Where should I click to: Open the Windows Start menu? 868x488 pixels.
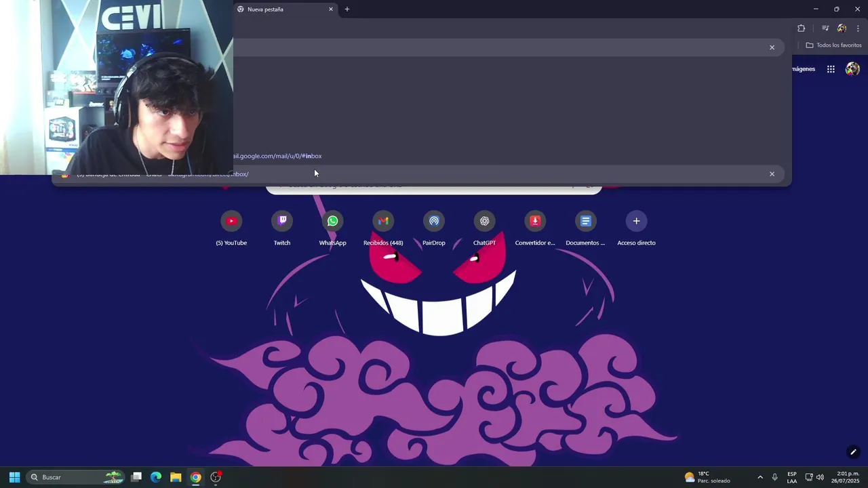pos(14,477)
